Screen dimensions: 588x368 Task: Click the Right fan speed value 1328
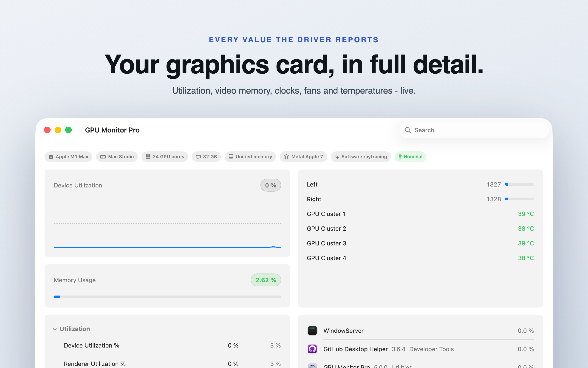(x=494, y=199)
